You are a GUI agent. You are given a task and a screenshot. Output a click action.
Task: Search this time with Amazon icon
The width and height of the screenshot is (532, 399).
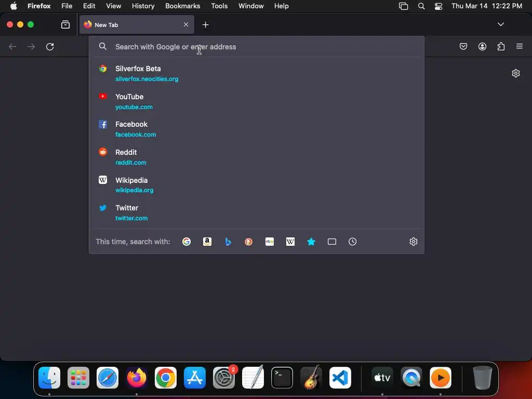(207, 242)
